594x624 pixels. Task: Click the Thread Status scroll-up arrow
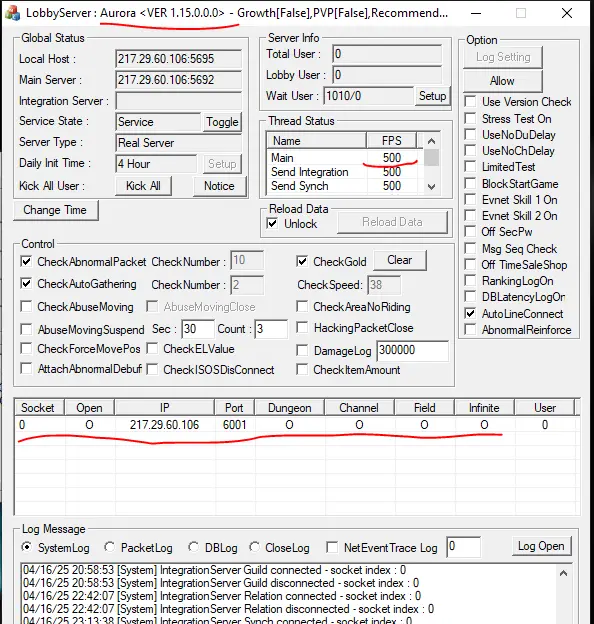[432, 141]
